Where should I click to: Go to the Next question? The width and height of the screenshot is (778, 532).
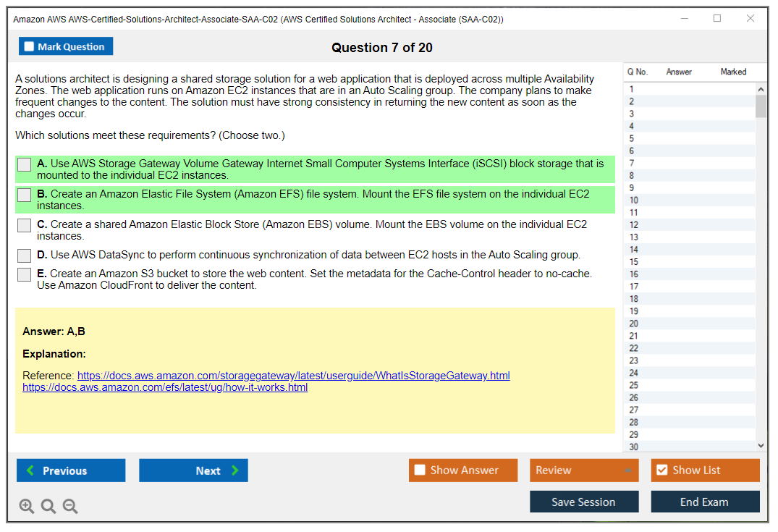click(193, 470)
